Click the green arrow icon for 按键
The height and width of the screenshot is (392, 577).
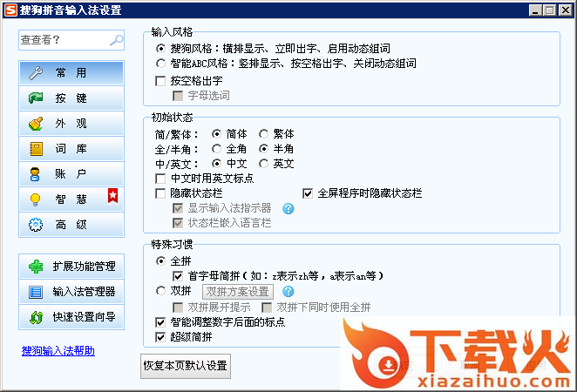(36, 98)
